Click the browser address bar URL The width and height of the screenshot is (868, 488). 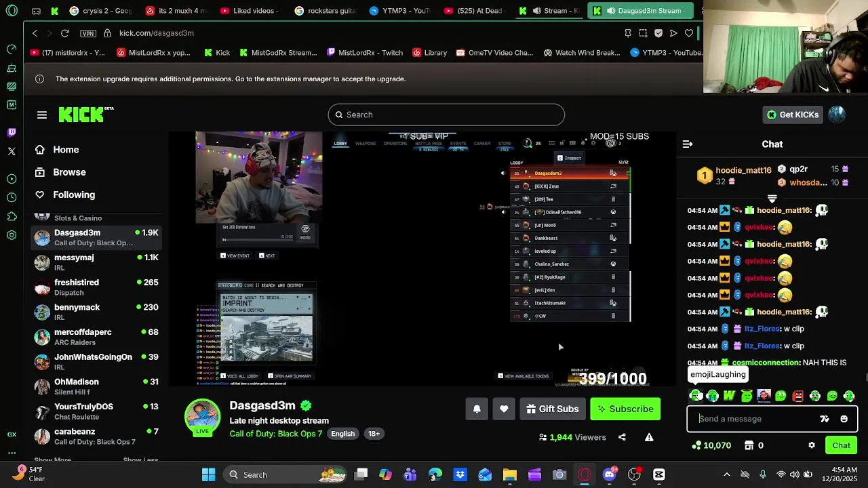click(157, 33)
